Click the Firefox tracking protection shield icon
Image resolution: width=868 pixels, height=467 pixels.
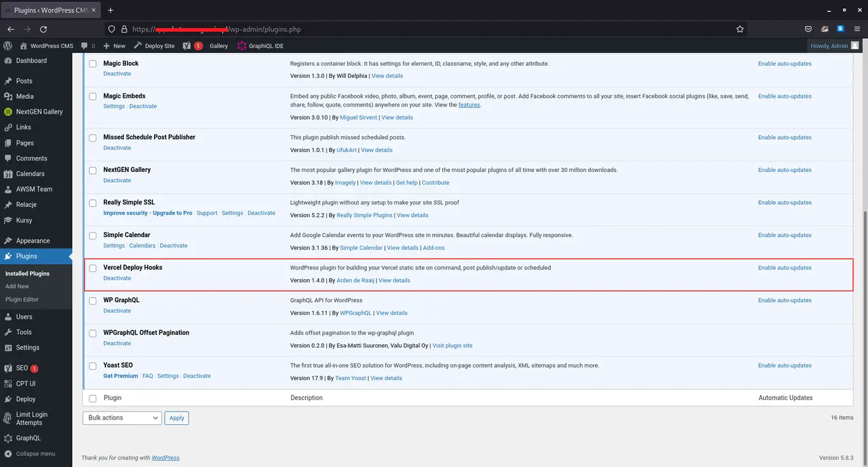point(111,29)
